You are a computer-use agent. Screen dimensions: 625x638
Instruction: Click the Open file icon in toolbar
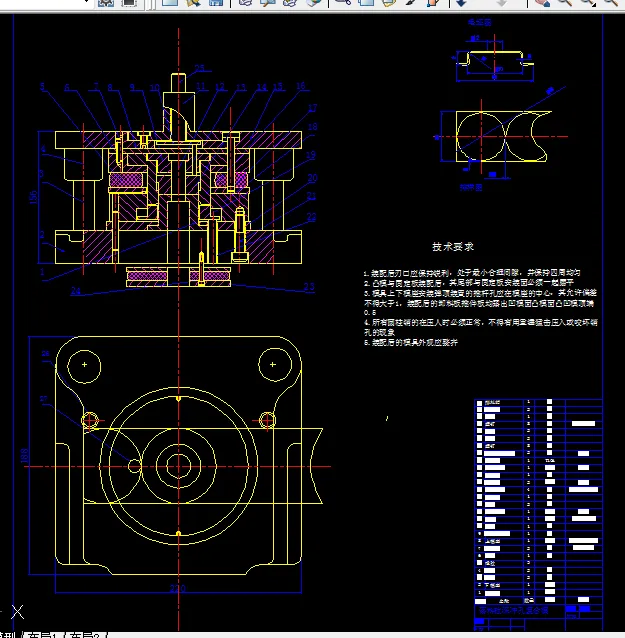[193, 2]
